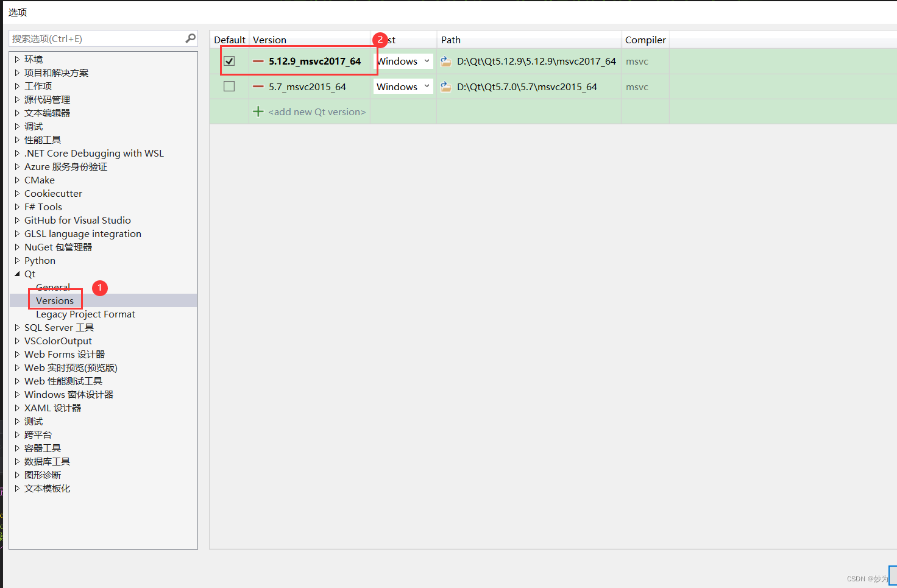This screenshot has height=588, width=897.
Task: Remove the 5.12.9_msvc2017_64 version via red minus
Action: (x=258, y=61)
